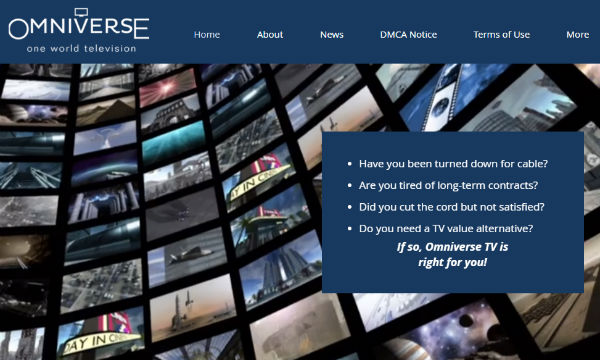This screenshot has width=600, height=360.
Task: Expand the More navigation menu
Action: click(577, 35)
